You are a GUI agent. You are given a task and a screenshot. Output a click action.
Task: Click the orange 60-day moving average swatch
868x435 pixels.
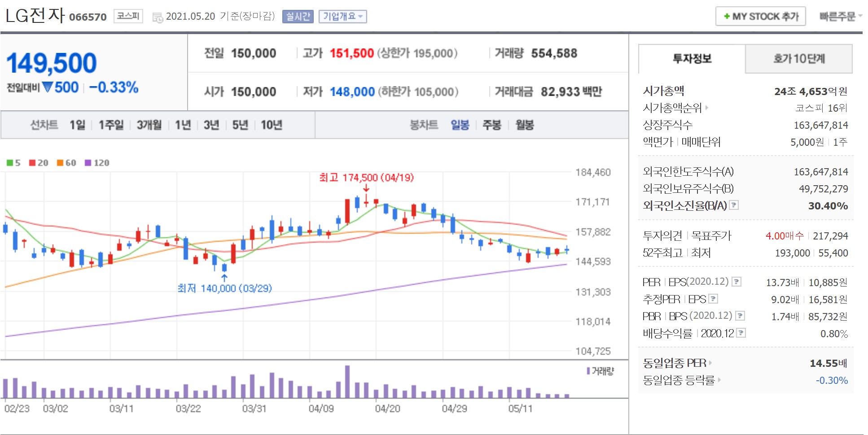[x=60, y=163]
